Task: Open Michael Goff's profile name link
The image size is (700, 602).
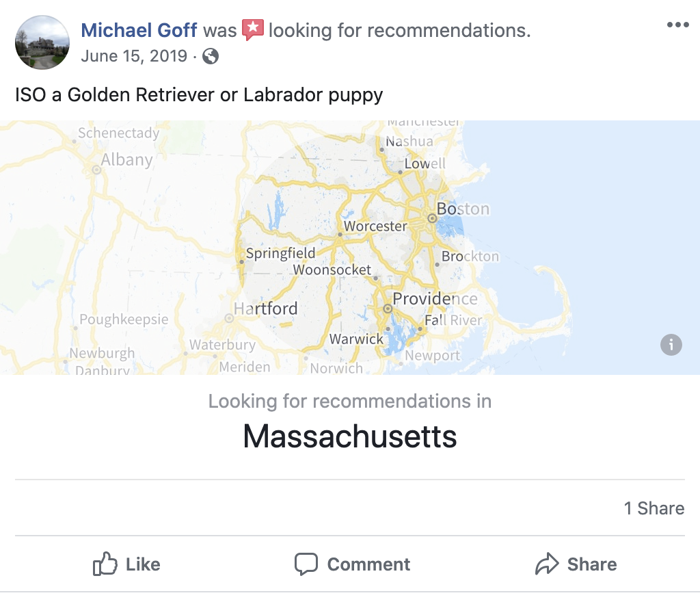Action: [139, 30]
